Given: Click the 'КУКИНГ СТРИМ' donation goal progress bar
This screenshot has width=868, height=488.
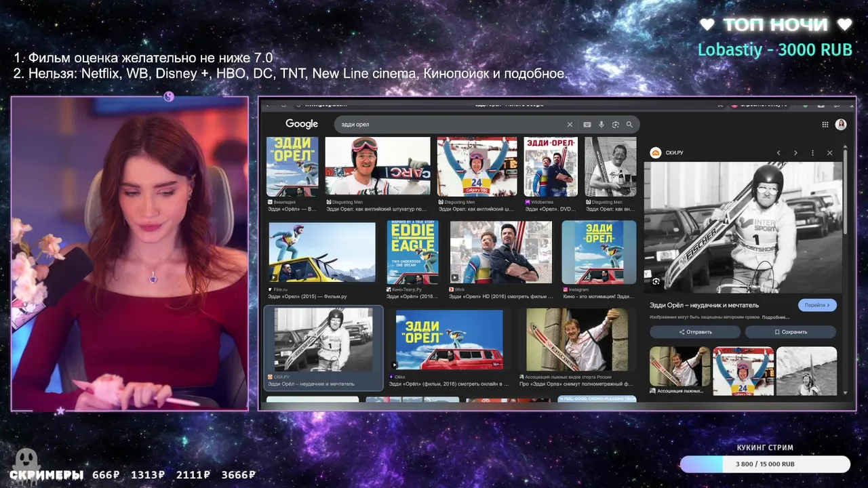Looking at the screenshot, I should 765,464.
